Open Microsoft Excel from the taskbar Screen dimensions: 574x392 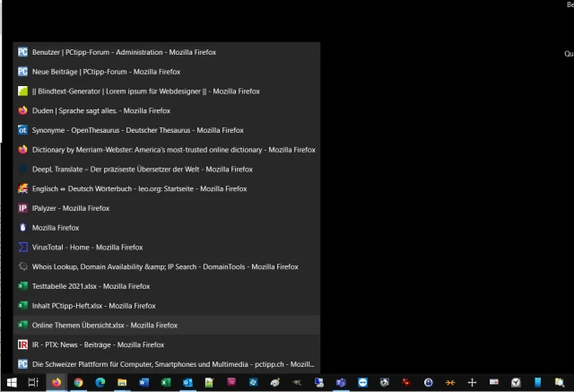(x=166, y=382)
